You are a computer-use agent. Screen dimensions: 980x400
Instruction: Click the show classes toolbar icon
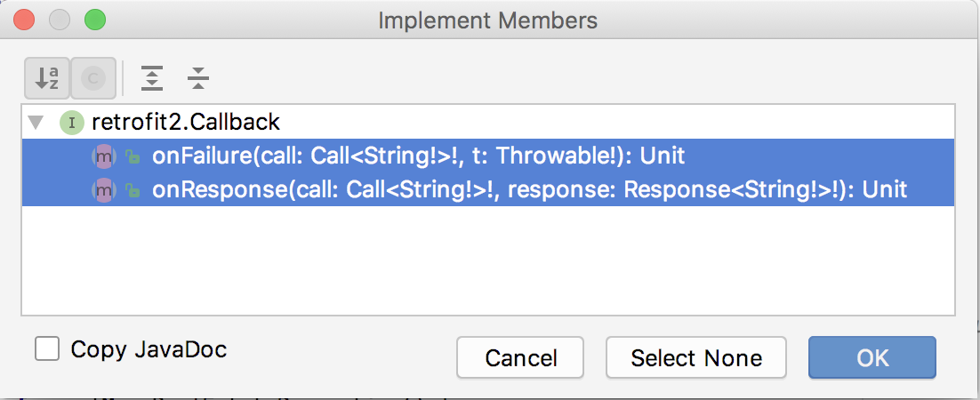pyautogui.click(x=93, y=79)
